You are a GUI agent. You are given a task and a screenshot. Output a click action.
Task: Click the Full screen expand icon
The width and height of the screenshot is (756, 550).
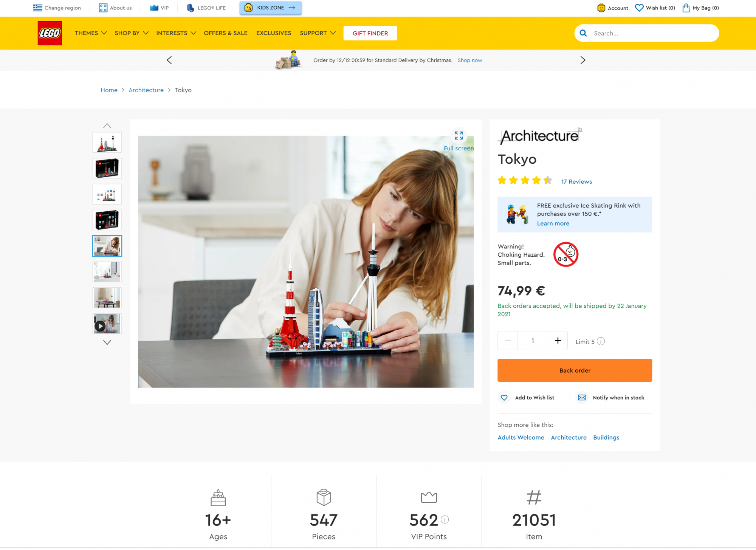pyautogui.click(x=459, y=135)
